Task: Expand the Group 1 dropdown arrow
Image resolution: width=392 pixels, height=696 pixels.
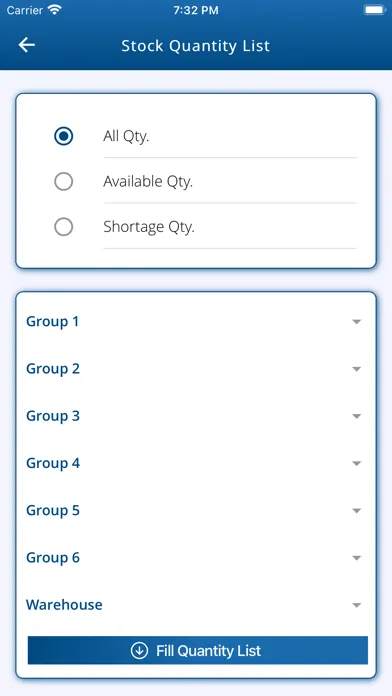Action: tap(356, 322)
